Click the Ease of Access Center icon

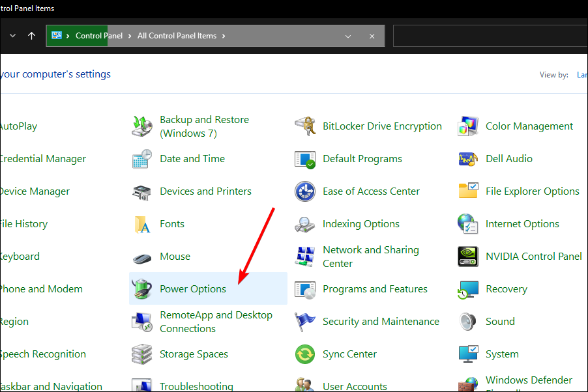[x=305, y=191]
